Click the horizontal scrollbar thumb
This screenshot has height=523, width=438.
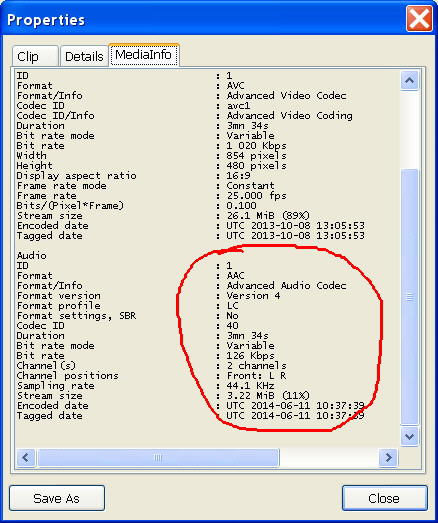coord(158,457)
